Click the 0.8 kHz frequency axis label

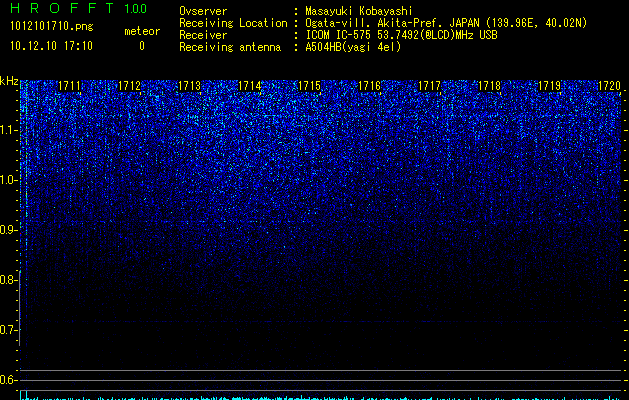point(9,280)
